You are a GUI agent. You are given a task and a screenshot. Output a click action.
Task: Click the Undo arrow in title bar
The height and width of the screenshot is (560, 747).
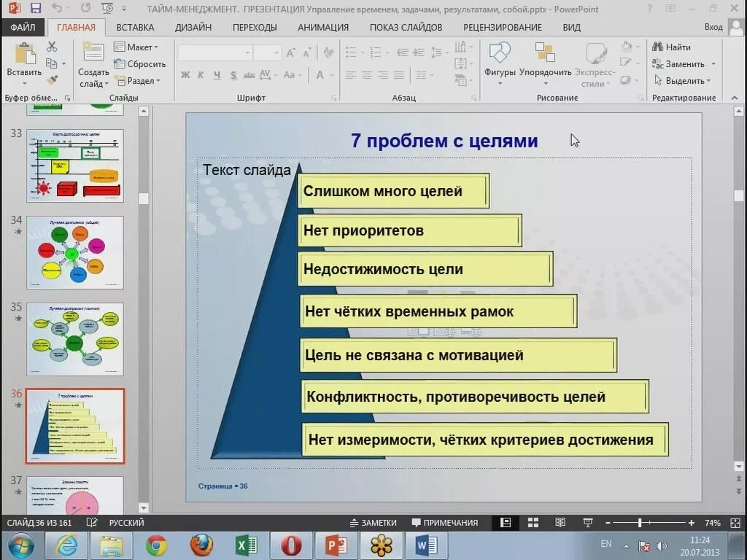[x=57, y=8]
